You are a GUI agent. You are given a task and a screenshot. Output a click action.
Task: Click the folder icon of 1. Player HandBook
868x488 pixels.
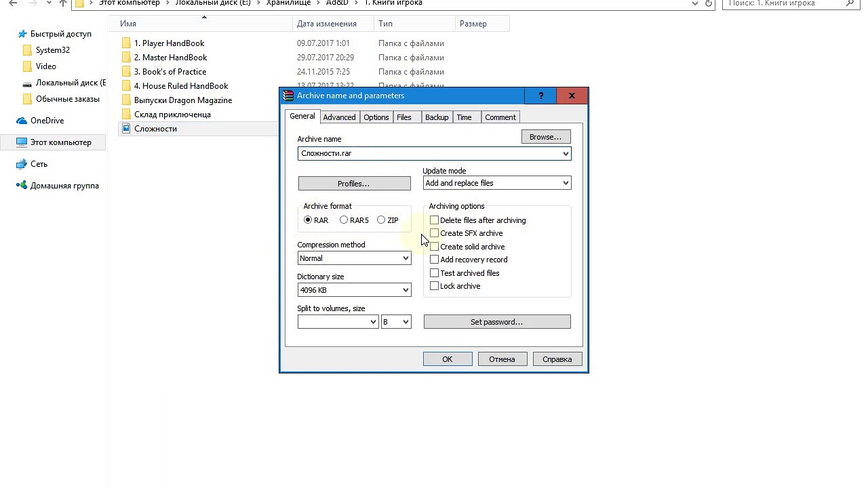[126, 43]
